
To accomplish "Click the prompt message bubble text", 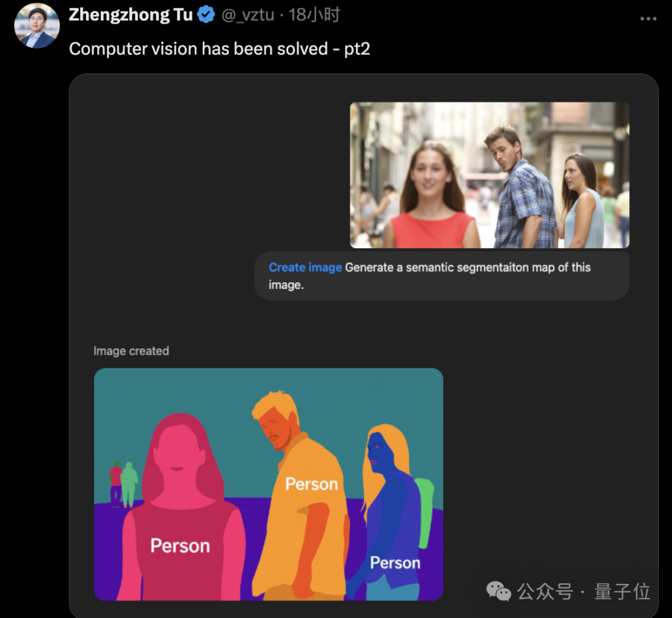I will pos(429,276).
